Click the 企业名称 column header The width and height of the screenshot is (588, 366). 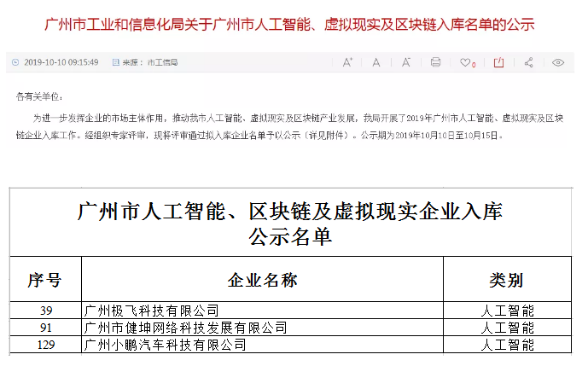262,280
